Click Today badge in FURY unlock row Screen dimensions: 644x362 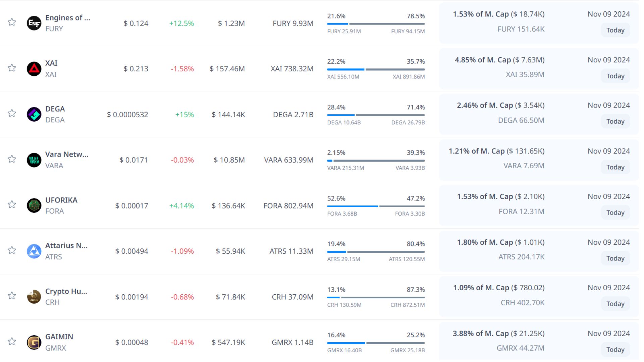click(615, 30)
